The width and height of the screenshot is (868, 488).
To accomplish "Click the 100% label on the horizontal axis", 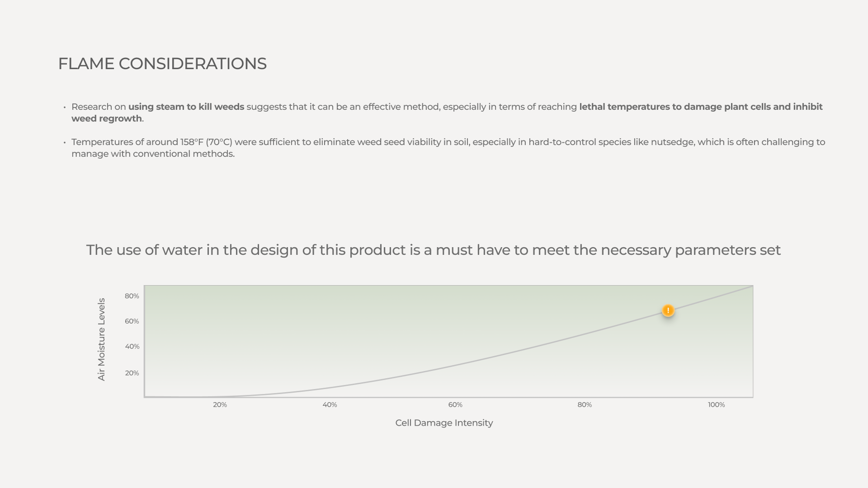I will [x=716, y=405].
